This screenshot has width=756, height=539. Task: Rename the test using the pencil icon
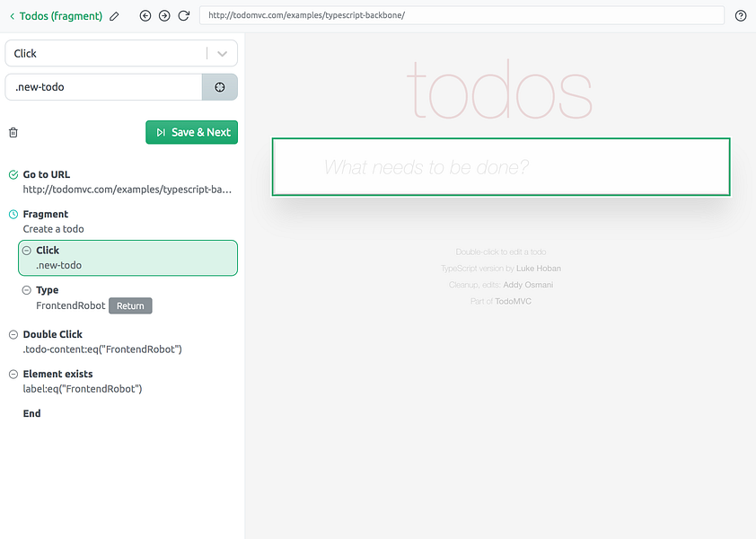click(x=113, y=15)
